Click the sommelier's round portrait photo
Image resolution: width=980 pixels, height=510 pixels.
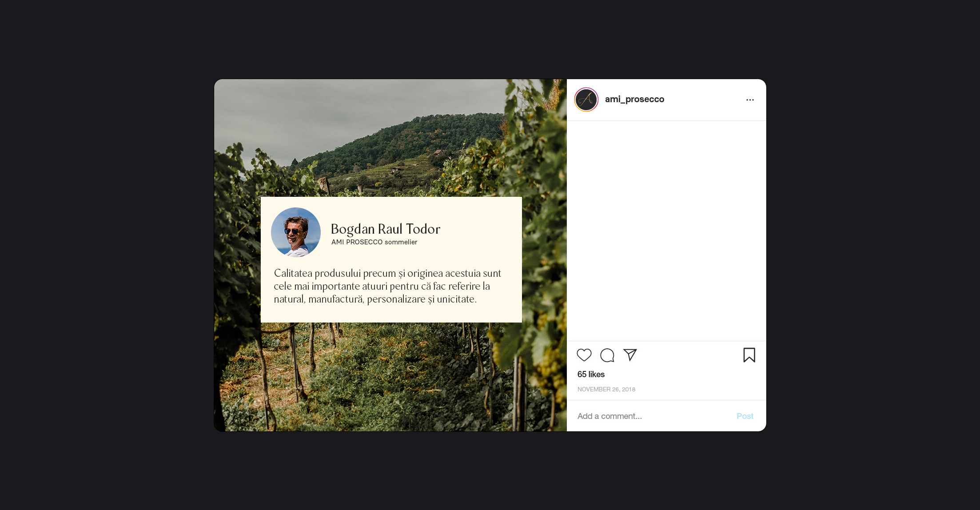pos(296,232)
